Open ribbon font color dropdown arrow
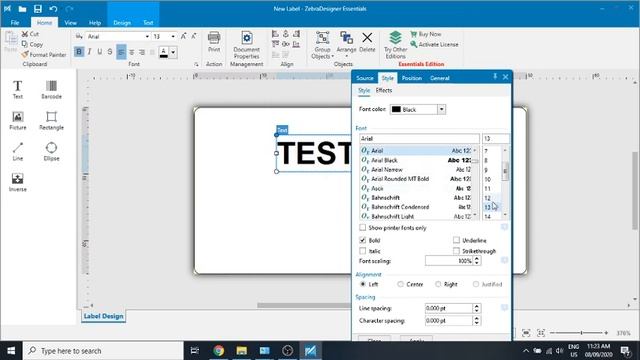Screen dimensions: 640x360 173,52
